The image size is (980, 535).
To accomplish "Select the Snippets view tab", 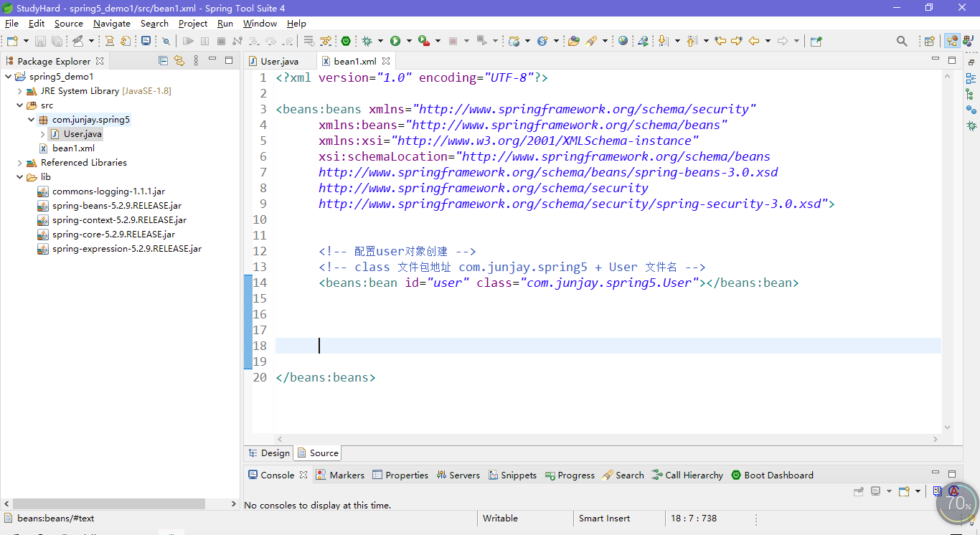I will pos(513,475).
